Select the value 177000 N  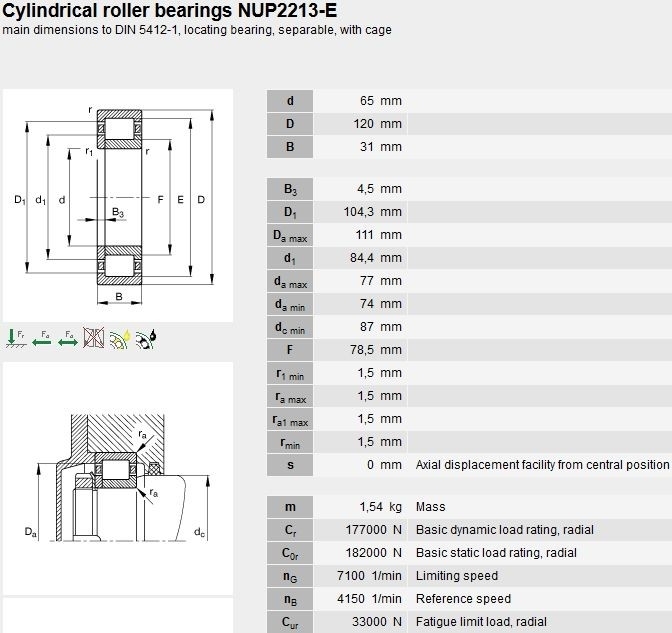tap(374, 530)
